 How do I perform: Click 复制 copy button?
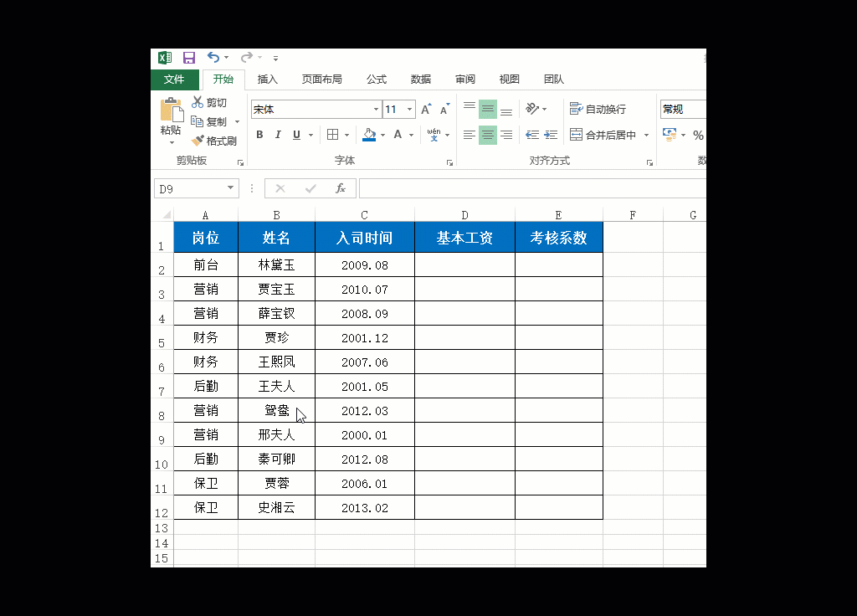[x=209, y=121]
